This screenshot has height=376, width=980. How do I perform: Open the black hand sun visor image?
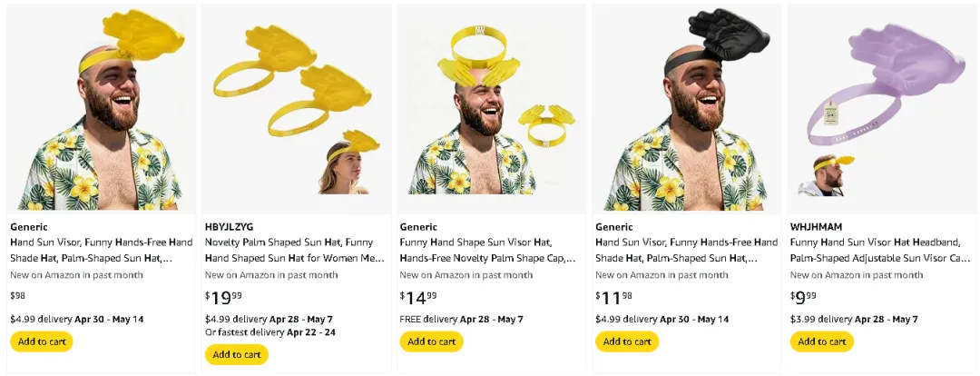687,109
